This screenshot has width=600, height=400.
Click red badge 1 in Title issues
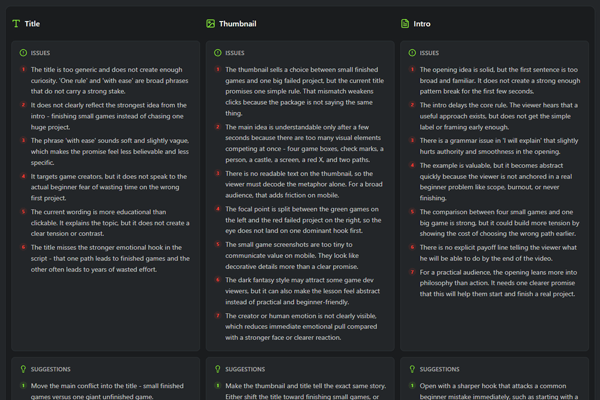23,70
